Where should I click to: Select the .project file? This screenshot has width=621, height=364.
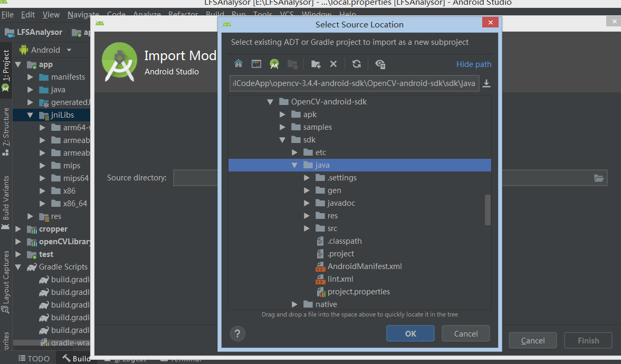pos(341,254)
